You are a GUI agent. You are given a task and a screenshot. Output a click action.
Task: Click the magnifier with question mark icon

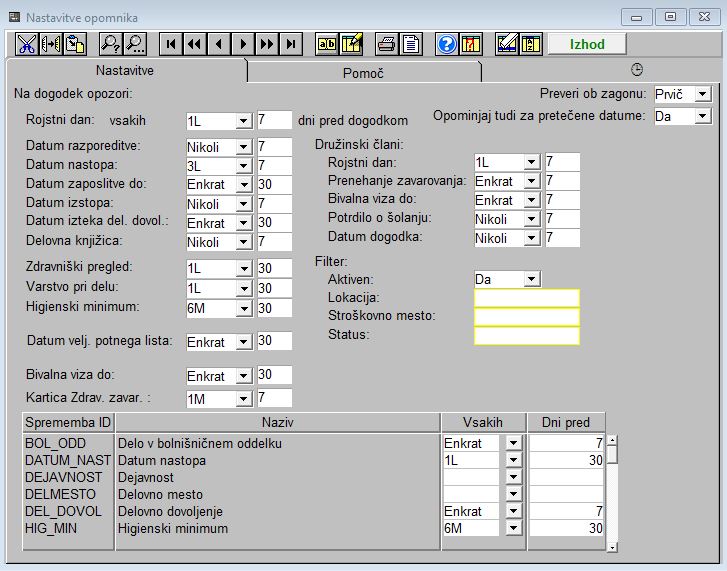pyautogui.click(x=111, y=44)
